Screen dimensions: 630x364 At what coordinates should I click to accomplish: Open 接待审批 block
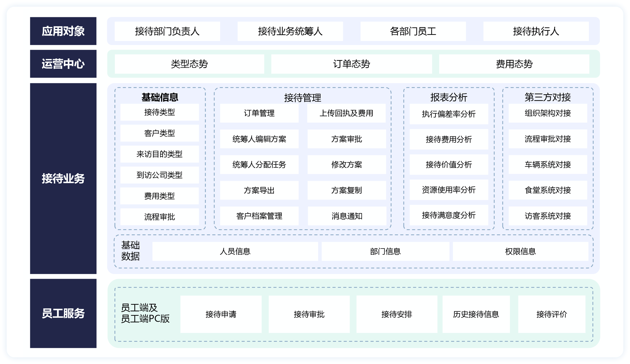[x=309, y=314]
